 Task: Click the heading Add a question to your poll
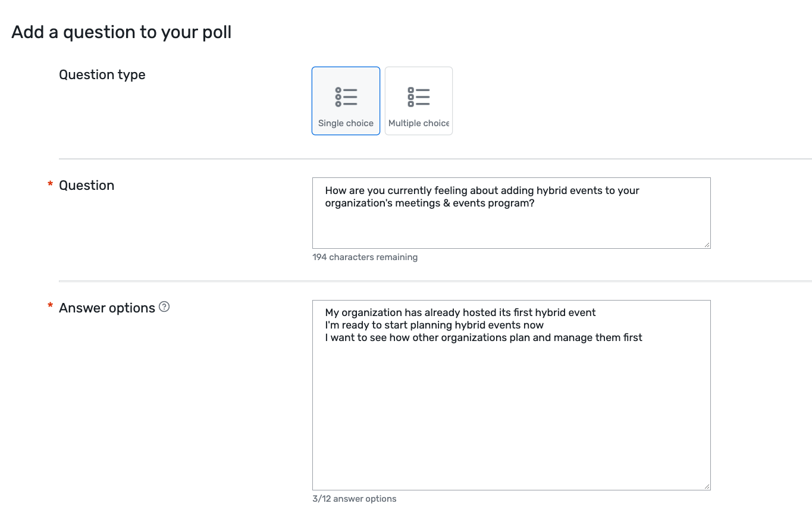point(121,32)
